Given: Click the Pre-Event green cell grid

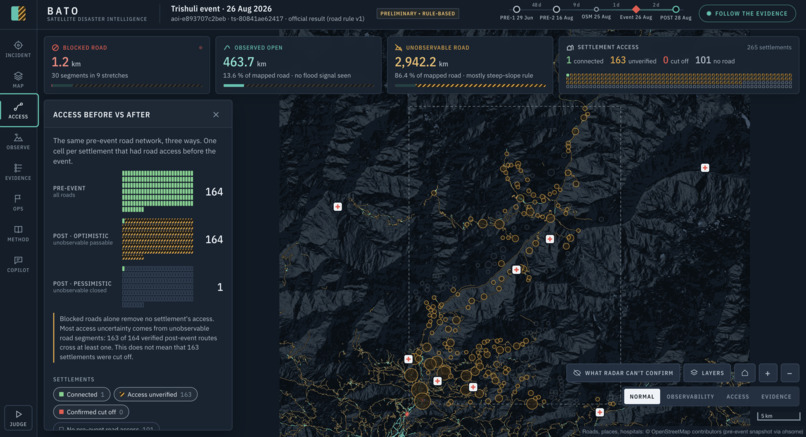Looking at the screenshot, I should pos(157,191).
